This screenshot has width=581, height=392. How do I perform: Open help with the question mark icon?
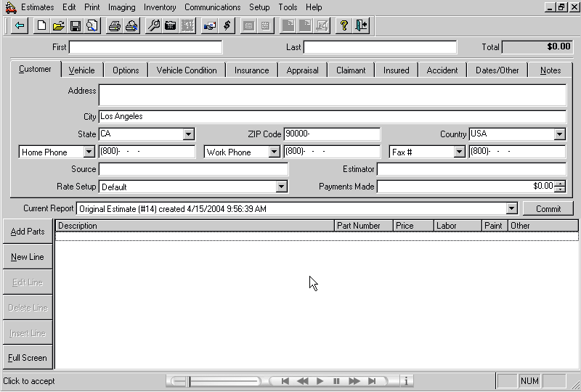click(344, 26)
